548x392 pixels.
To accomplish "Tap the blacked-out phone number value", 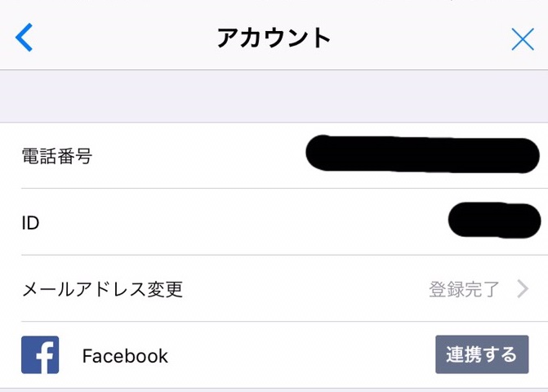I will [422, 154].
